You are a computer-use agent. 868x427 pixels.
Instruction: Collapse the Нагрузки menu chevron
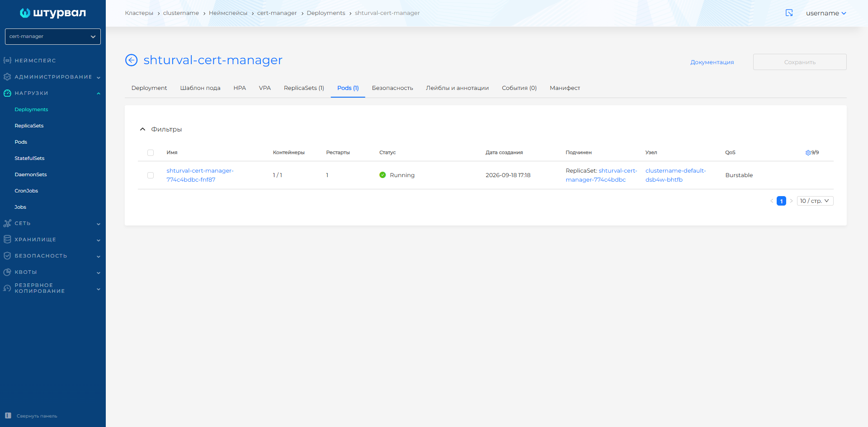pos(99,94)
